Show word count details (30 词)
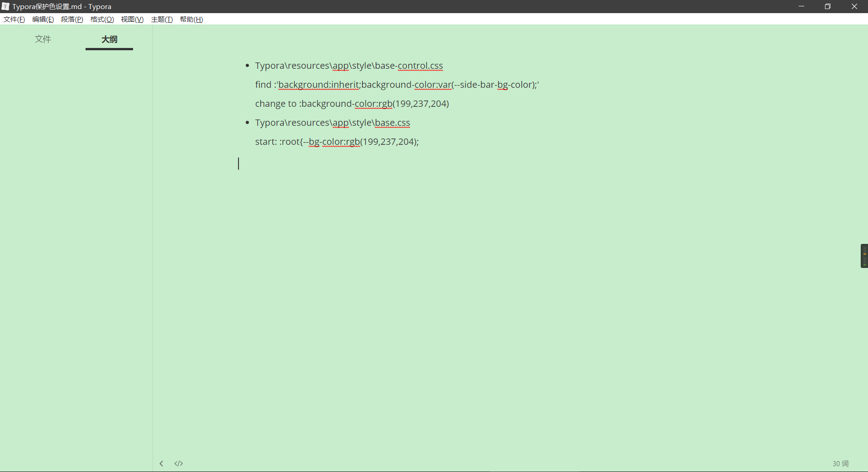Screen dimensions: 868x472 840,463
